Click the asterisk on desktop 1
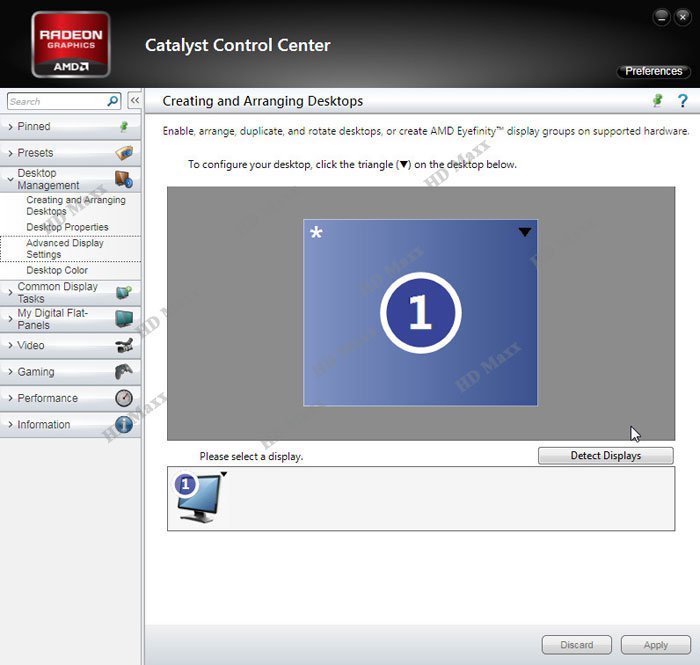The image size is (700, 665). [316, 232]
